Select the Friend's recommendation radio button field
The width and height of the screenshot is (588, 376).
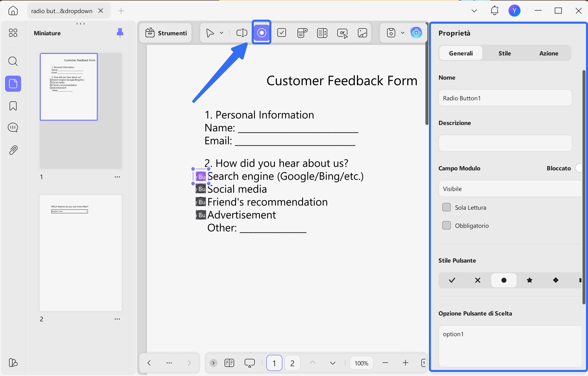[x=201, y=202]
